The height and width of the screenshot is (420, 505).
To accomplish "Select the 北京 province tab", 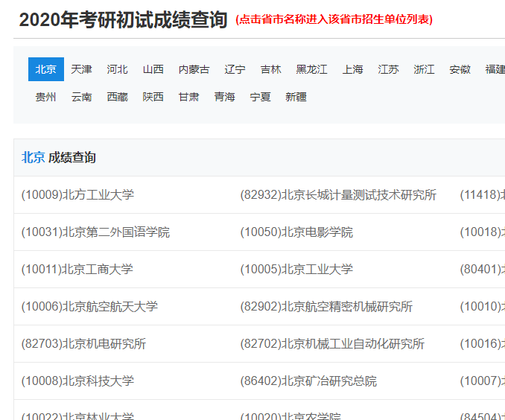I will 46,69.
